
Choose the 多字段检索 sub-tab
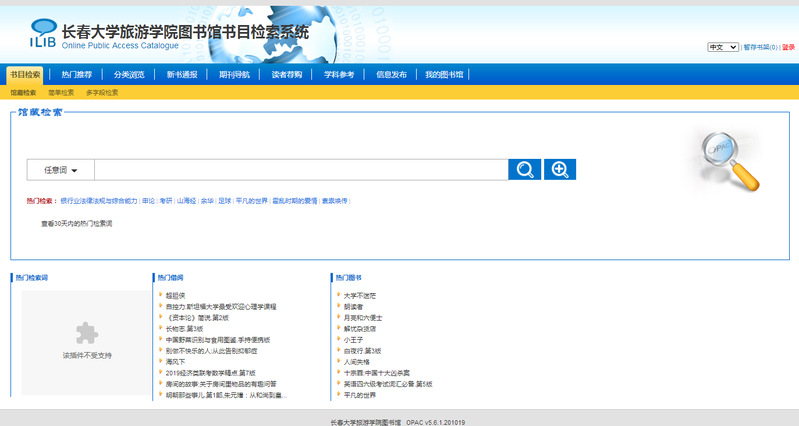pos(102,92)
